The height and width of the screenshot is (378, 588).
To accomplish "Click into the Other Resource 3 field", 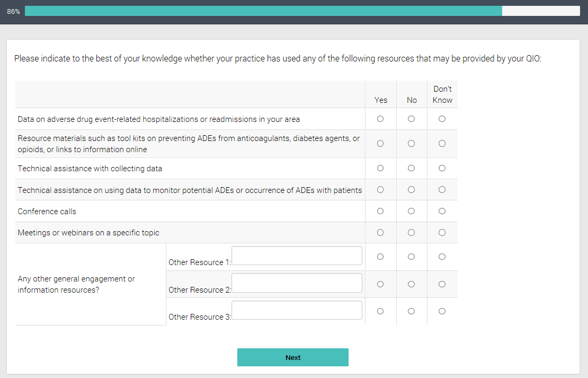I will coord(297,310).
